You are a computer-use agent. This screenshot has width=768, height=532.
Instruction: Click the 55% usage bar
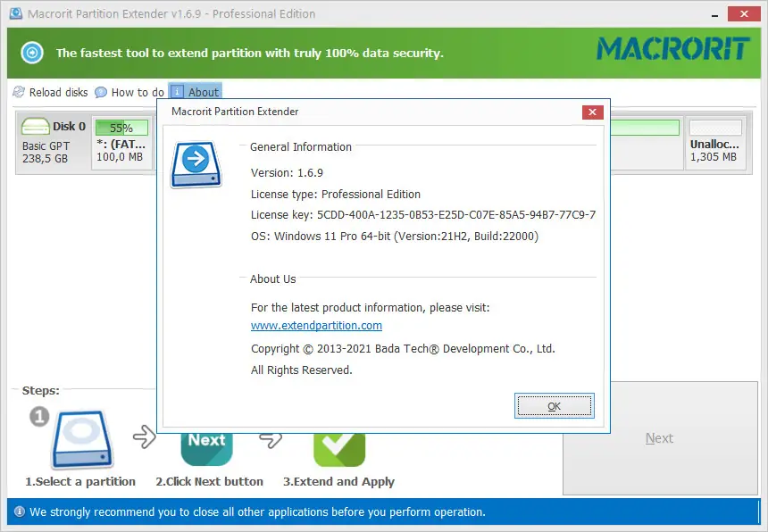pyautogui.click(x=121, y=128)
